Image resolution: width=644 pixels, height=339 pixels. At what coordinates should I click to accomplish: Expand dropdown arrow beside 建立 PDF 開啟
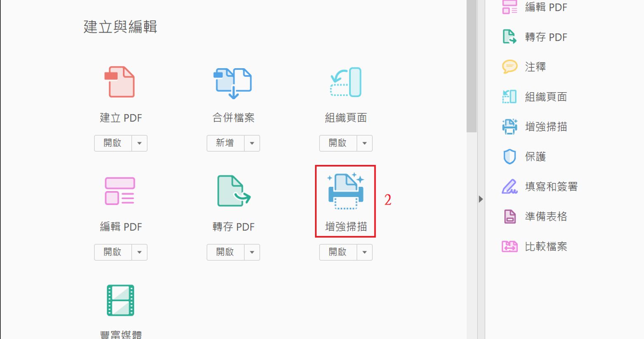[x=140, y=143]
